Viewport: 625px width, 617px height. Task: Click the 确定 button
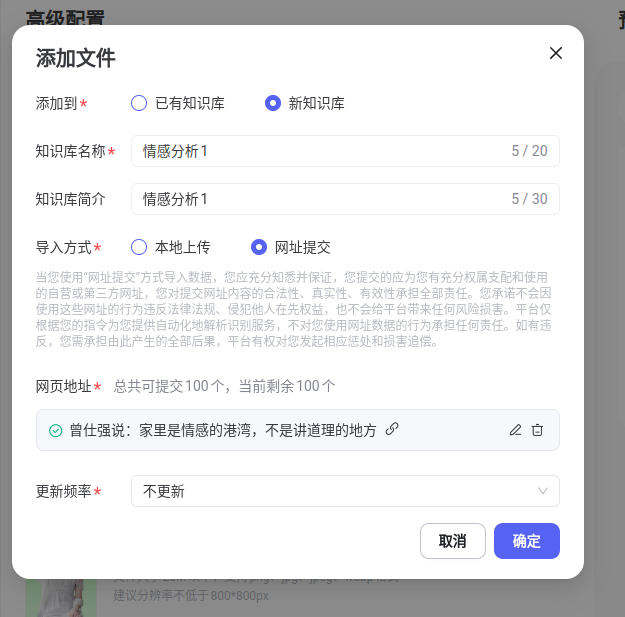click(527, 541)
